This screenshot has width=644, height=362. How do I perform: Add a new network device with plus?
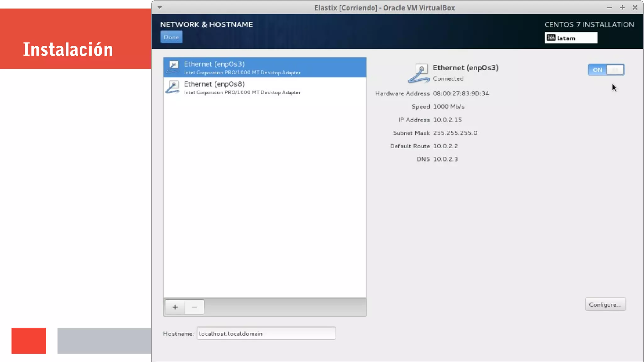coord(175,307)
